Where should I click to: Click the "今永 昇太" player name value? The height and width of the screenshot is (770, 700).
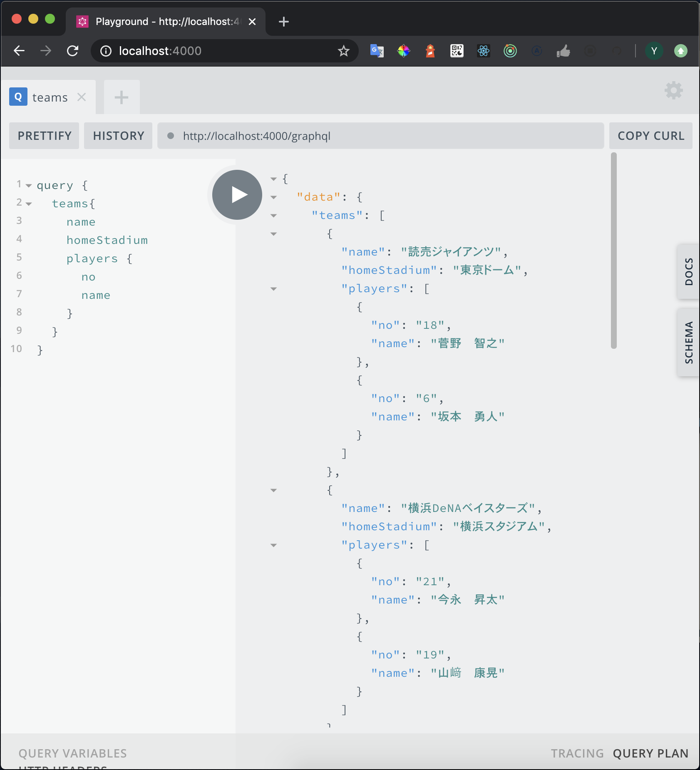[468, 600]
